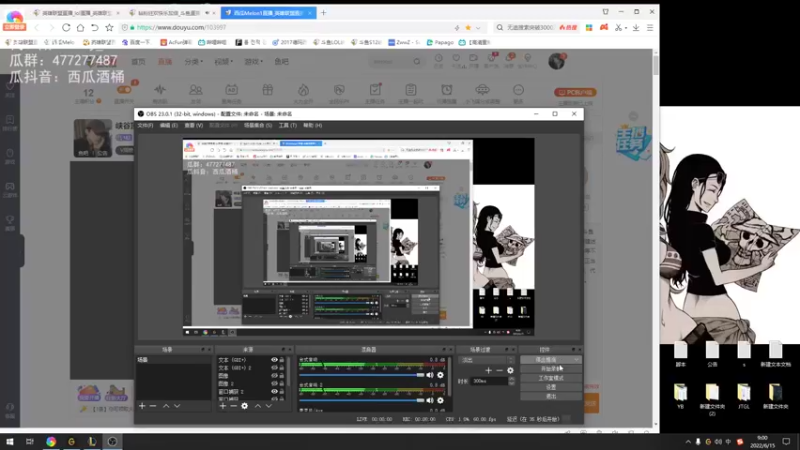Open the 淡出 transition type dropdown

click(x=487, y=360)
